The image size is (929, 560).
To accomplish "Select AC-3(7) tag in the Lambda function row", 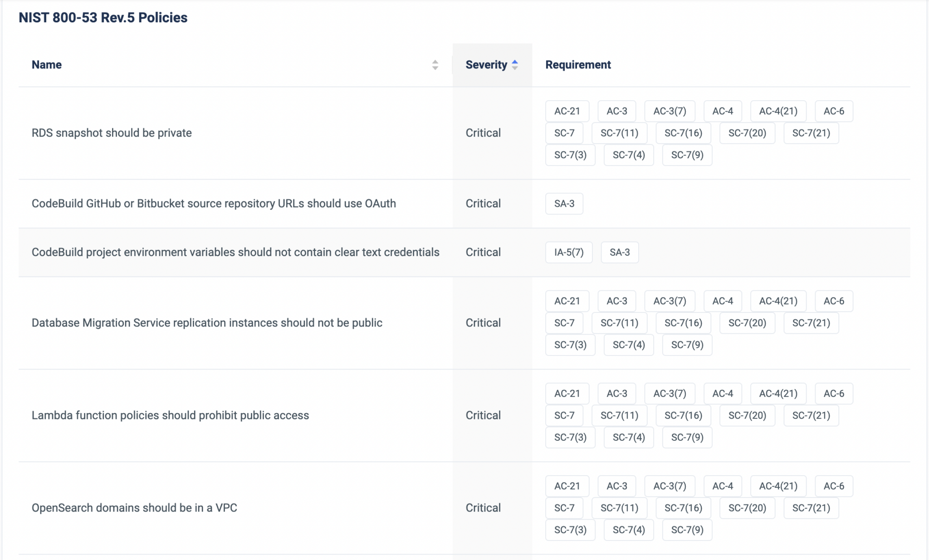I will click(670, 394).
